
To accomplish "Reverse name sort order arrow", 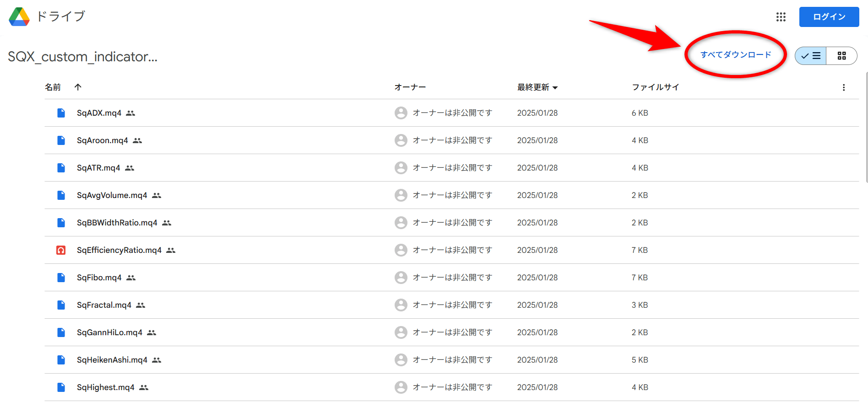I will [x=78, y=87].
